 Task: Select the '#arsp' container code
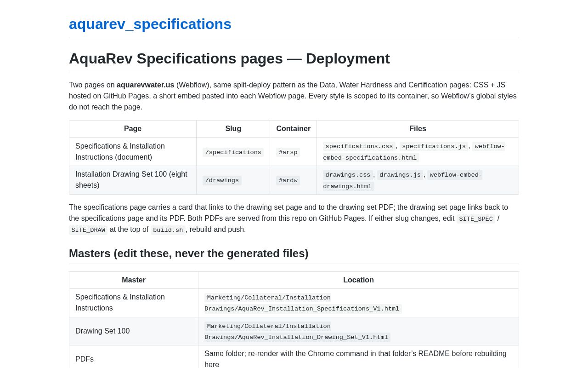coord(288,152)
